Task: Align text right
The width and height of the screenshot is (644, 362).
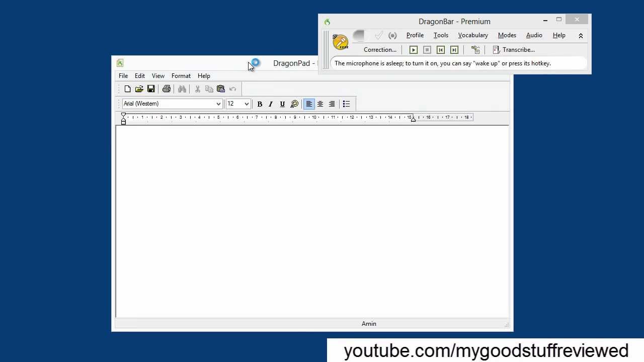Action: (x=332, y=104)
